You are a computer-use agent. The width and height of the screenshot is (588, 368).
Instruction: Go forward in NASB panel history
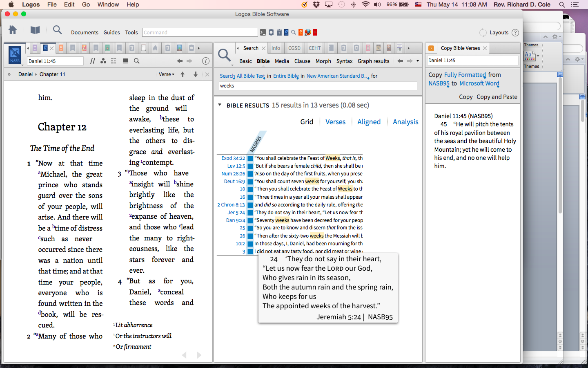pyautogui.click(x=189, y=61)
